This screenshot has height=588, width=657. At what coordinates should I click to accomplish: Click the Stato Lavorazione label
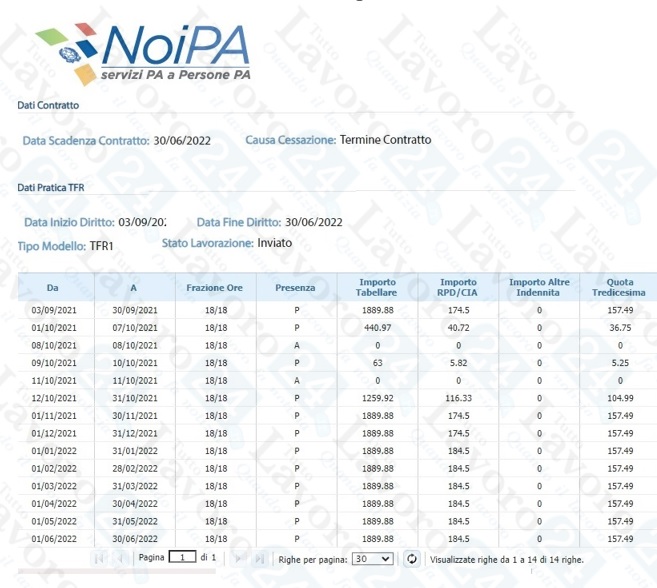[x=208, y=243]
